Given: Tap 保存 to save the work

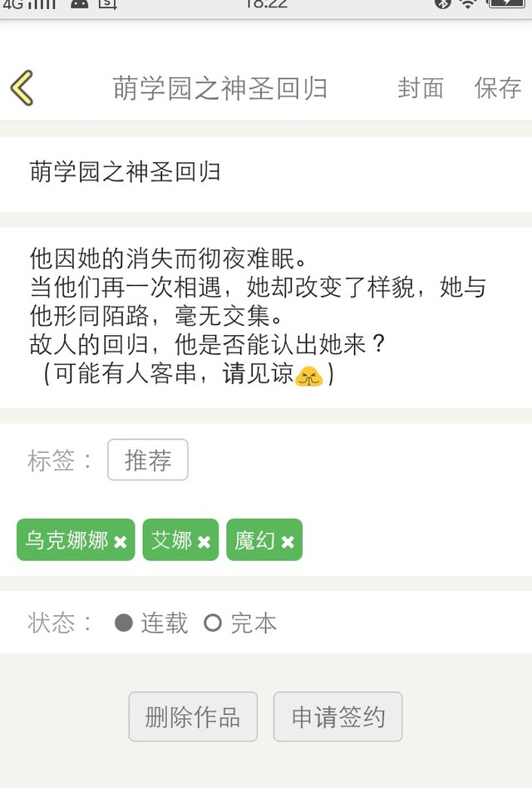Looking at the screenshot, I should [x=498, y=88].
